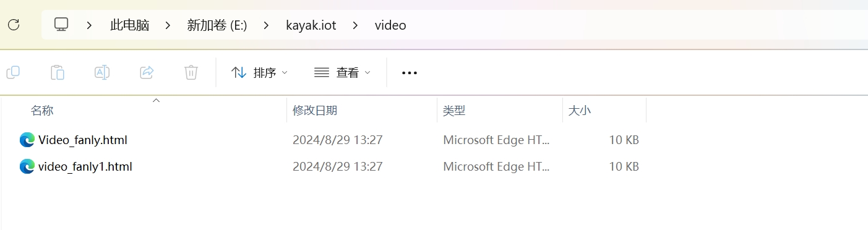
Task: Expand chevron after kayak.iot breadcrumb
Action: 355,25
